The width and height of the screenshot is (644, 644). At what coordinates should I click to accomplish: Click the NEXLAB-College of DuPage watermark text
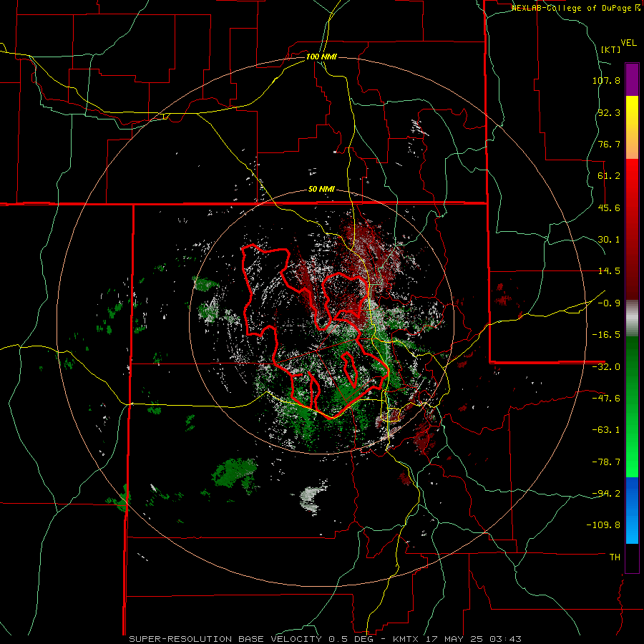point(577,8)
